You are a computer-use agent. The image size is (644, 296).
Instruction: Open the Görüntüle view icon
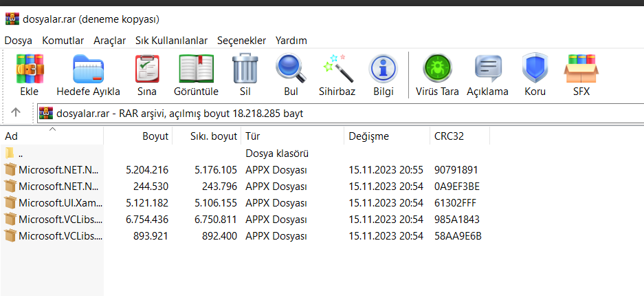[196, 70]
